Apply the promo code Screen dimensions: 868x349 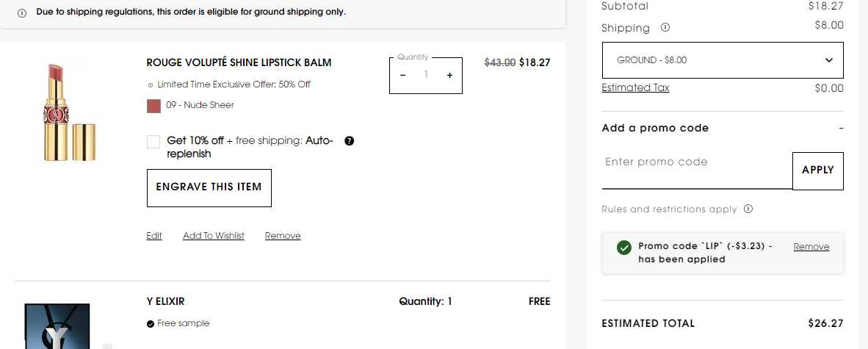click(817, 170)
